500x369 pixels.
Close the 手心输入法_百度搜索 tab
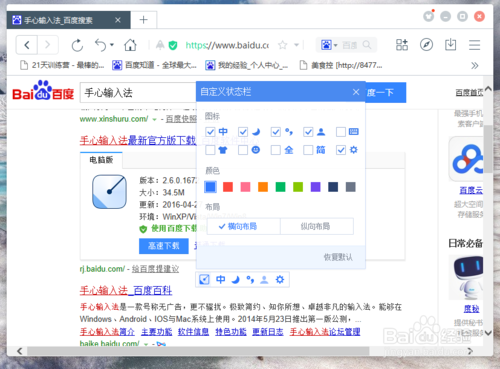coord(118,20)
